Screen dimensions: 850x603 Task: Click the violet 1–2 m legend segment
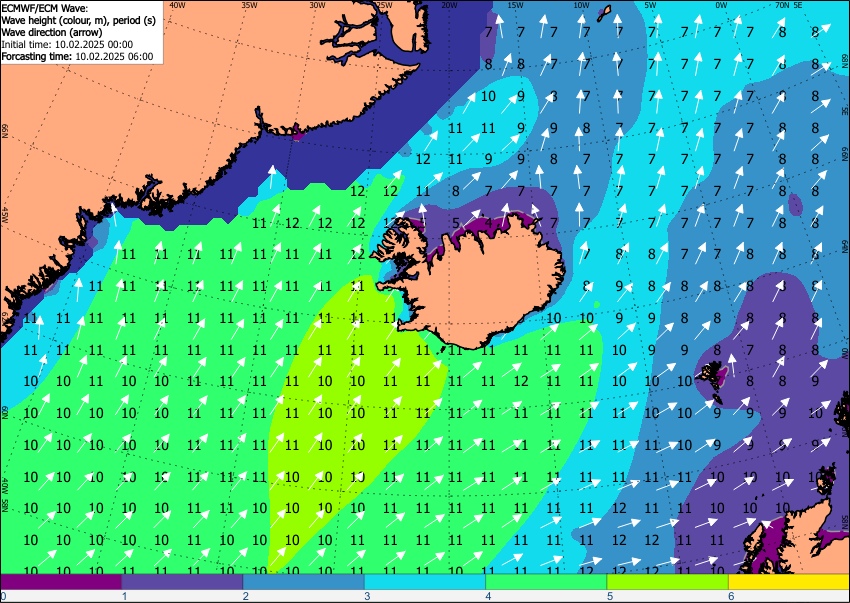pos(182,582)
